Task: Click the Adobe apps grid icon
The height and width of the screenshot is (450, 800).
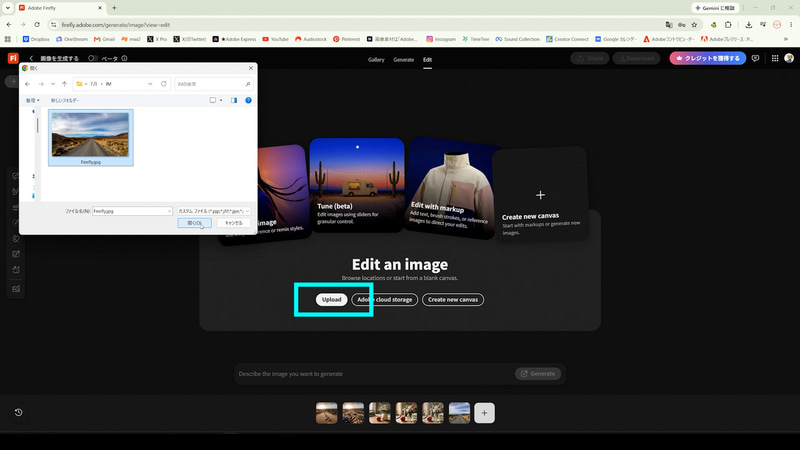Action: coord(774,59)
